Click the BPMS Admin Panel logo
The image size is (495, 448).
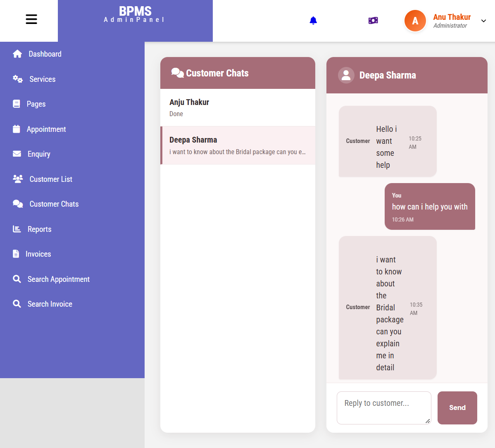click(135, 14)
